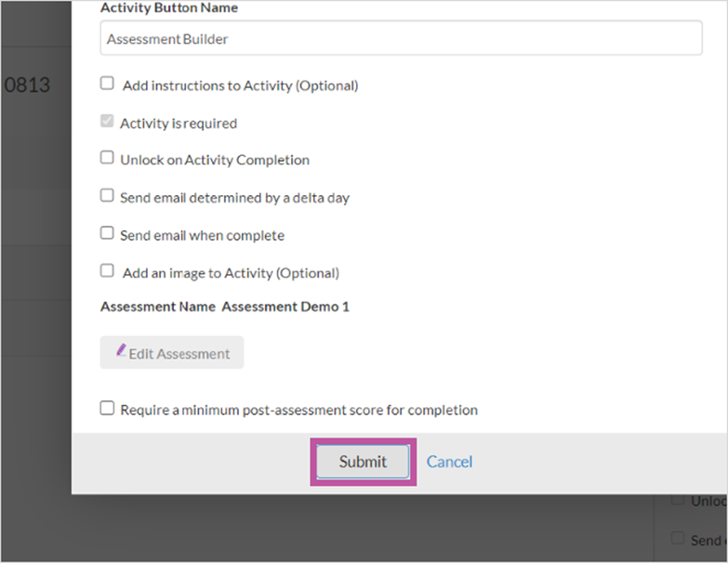Click the 'Send email when complete' label text
The height and width of the screenshot is (563, 728).
click(x=203, y=235)
